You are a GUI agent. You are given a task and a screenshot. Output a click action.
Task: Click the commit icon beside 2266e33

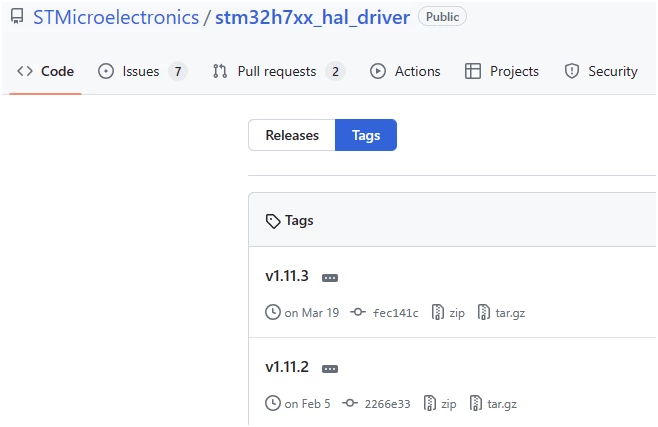(x=350, y=404)
